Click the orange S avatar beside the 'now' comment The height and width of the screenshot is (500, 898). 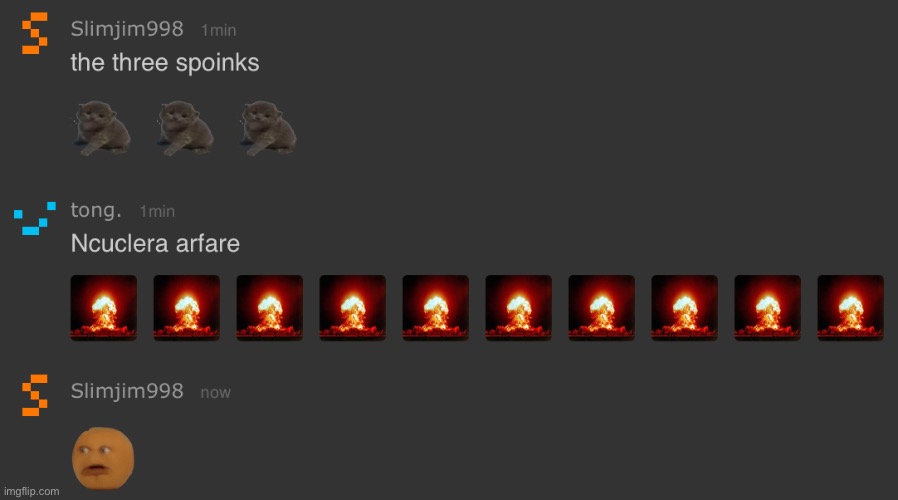(34, 395)
